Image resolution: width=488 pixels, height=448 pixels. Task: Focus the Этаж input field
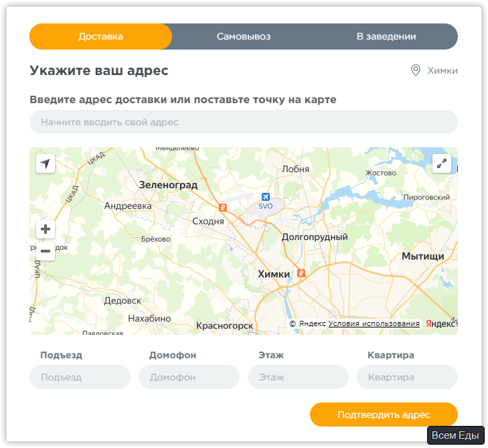click(x=298, y=377)
